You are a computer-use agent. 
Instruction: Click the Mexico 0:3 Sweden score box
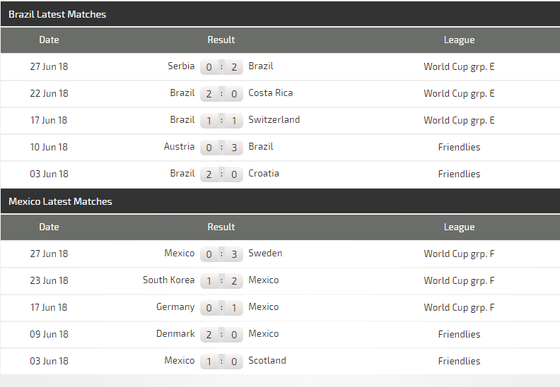click(221, 254)
